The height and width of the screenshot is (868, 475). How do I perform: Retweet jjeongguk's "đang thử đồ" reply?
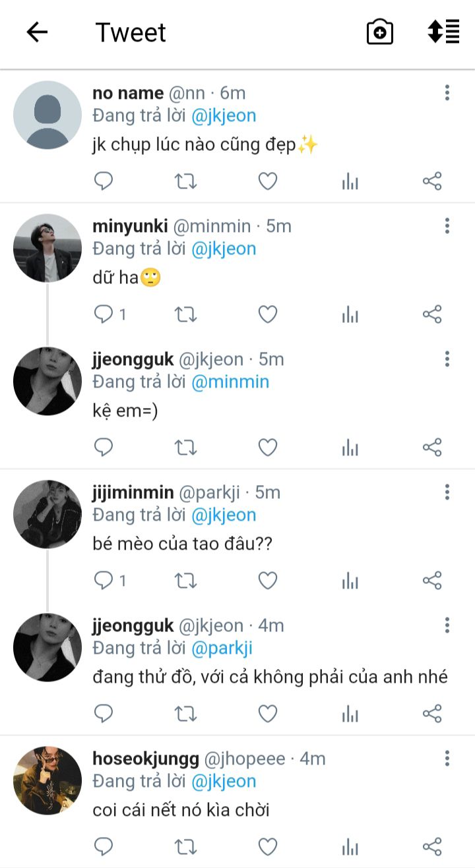click(185, 714)
